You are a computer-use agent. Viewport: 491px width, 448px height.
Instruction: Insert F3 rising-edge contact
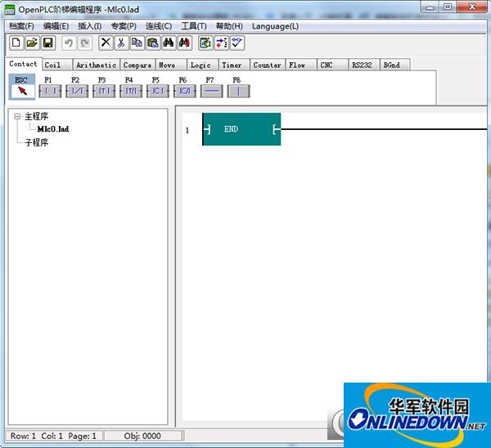tap(104, 91)
